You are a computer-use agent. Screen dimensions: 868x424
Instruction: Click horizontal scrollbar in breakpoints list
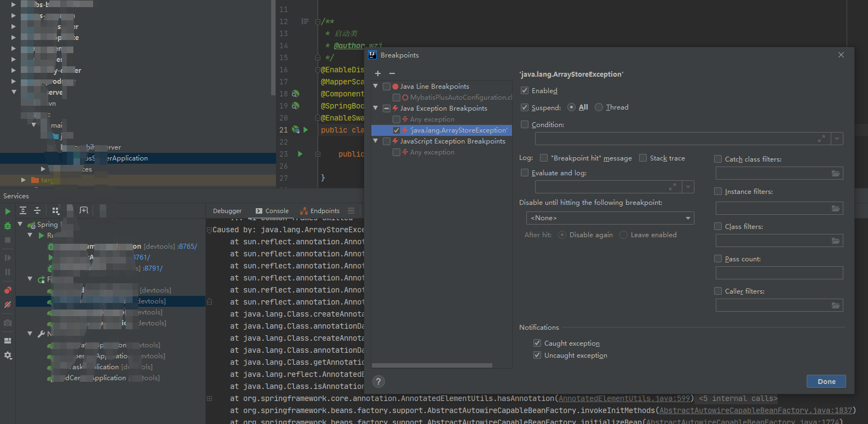click(432, 365)
